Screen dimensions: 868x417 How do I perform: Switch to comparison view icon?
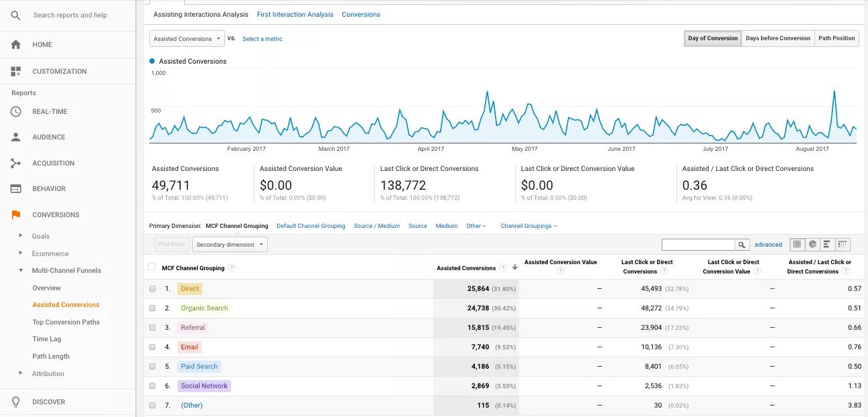pos(843,244)
